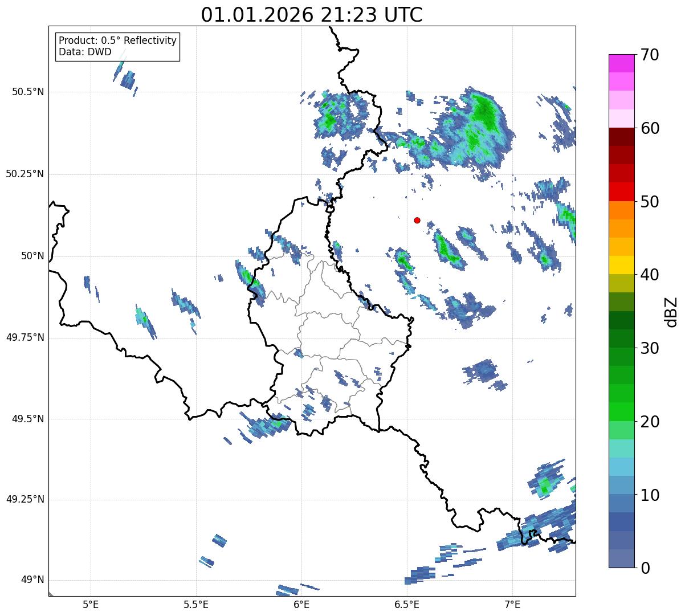The image size is (685, 616).
Task: Click the title '01.01.2026 21:23 UTC'
Action: [x=312, y=15]
